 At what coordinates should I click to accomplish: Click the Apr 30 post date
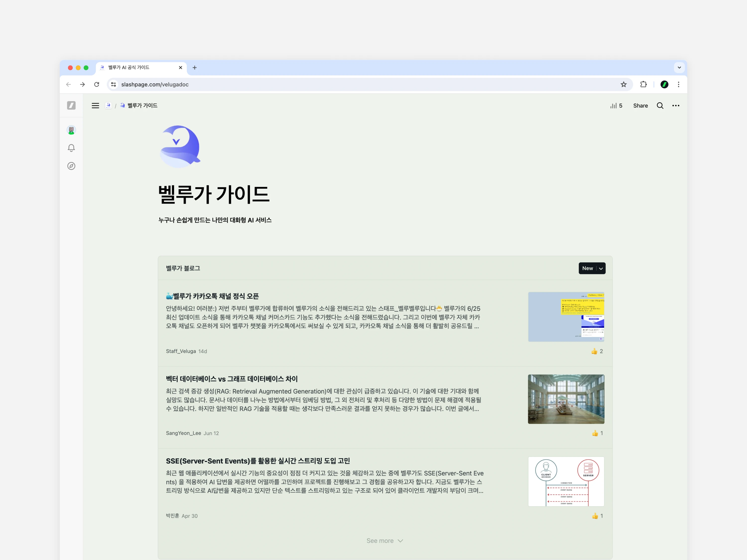tap(189, 516)
